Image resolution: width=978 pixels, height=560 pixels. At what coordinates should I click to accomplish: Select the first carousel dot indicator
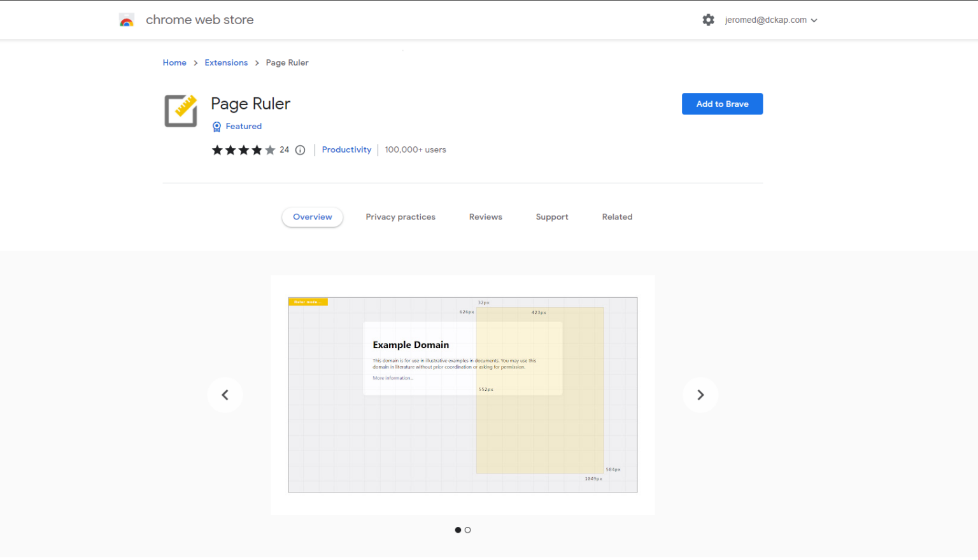click(x=458, y=529)
